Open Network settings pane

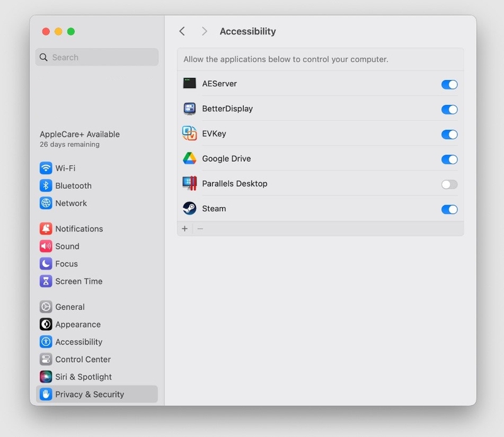[x=97, y=203]
